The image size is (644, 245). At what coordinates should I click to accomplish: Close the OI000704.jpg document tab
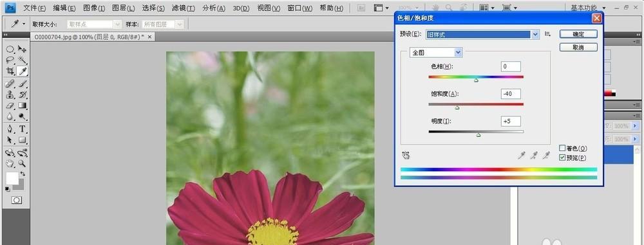click(149, 37)
